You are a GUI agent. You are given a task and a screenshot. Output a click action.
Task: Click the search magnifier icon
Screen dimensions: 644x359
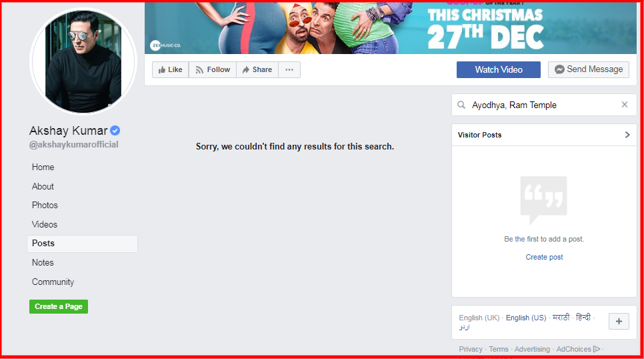coord(461,105)
